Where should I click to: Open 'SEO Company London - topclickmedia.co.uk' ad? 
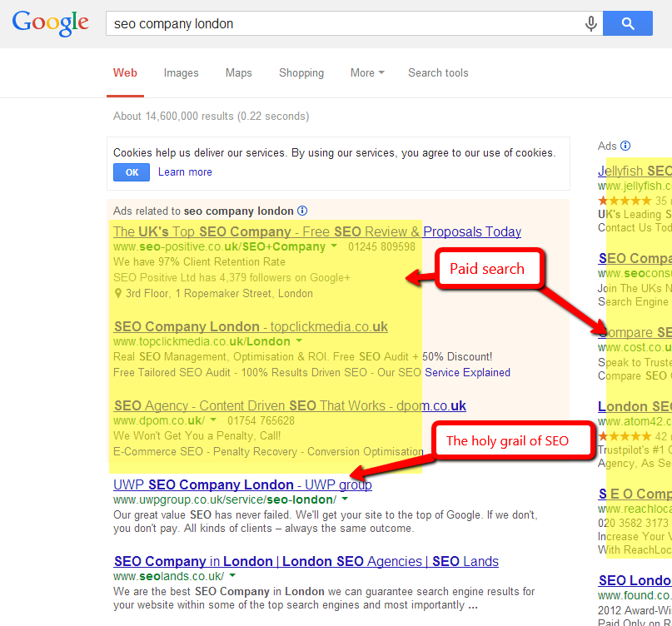pyautogui.click(x=251, y=326)
